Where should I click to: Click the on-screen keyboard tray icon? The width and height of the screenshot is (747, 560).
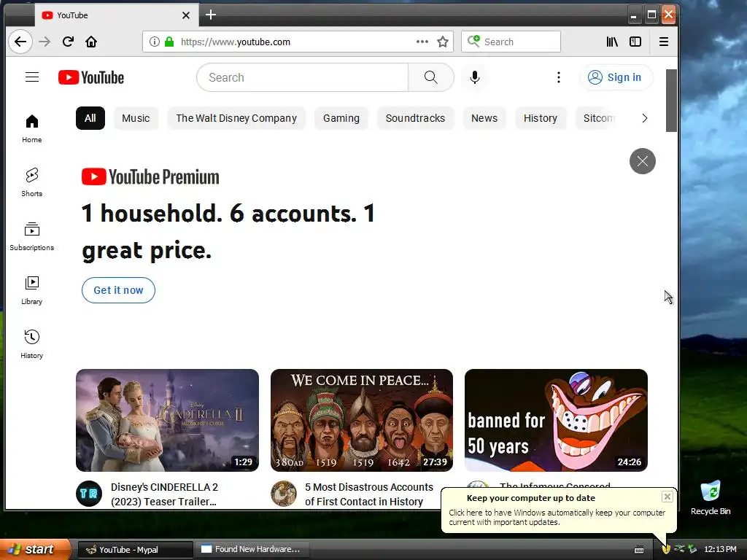point(639,550)
